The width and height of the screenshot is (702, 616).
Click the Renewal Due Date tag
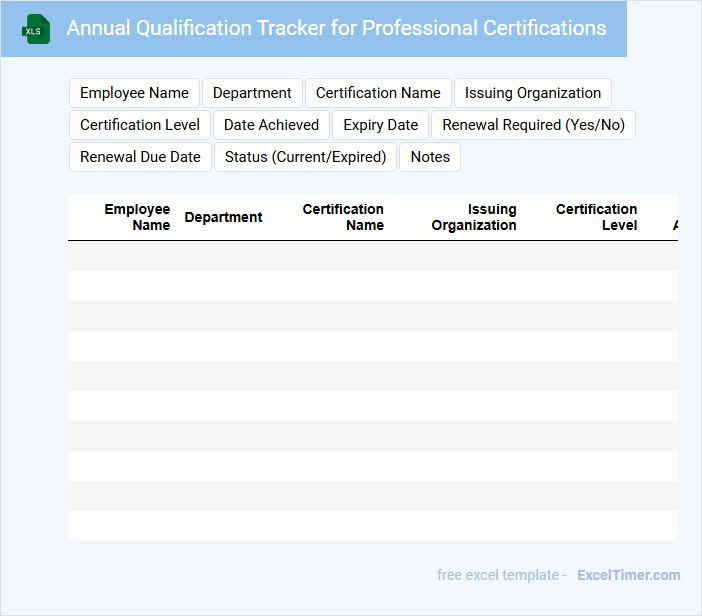[x=140, y=157]
